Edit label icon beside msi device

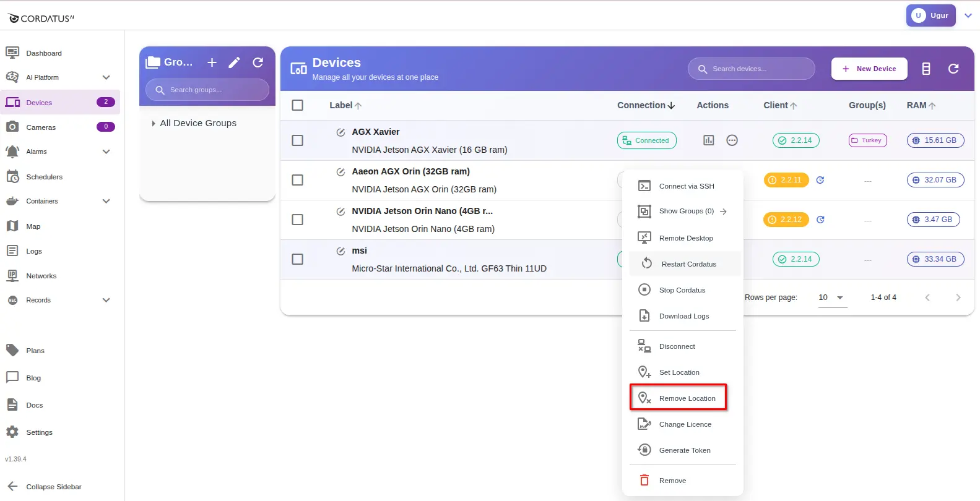click(x=340, y=251)
